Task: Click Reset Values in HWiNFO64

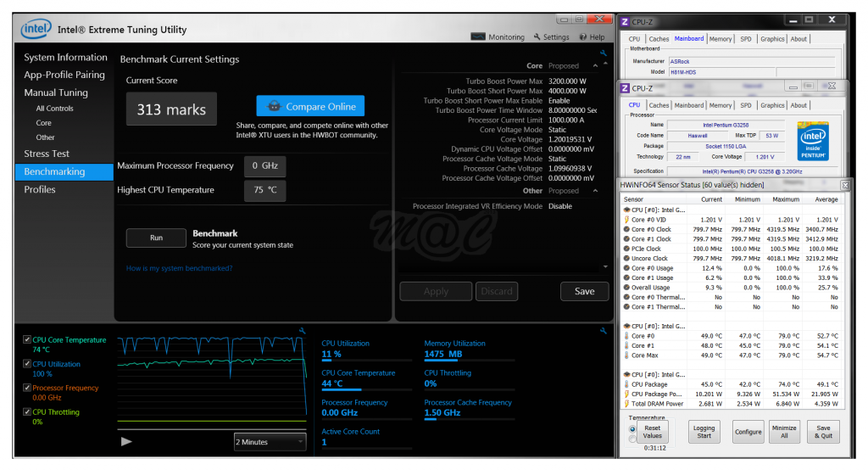Action: pos(652,432)
